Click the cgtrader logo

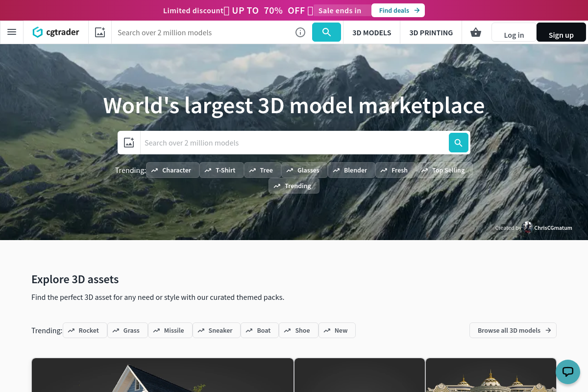pos(56,32)
